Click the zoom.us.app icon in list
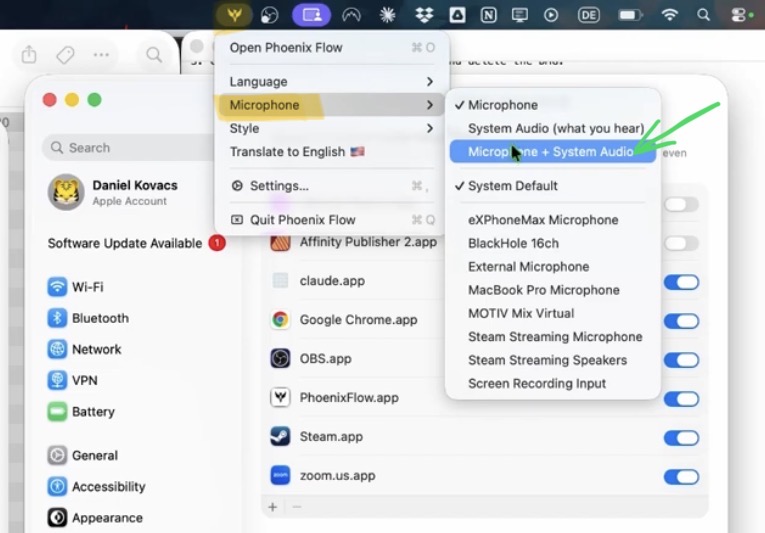Viewport: 765px width, 533px height. (x=280, y=475)
